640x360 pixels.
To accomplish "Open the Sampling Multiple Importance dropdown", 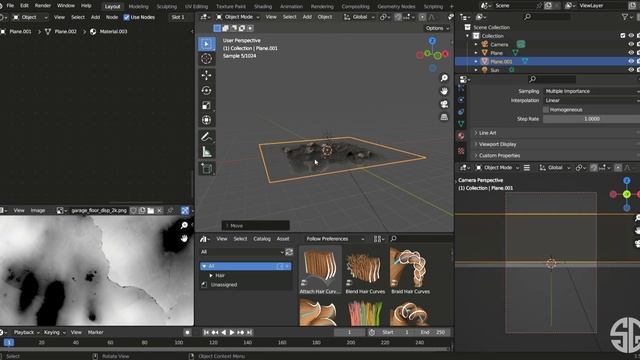I will tap(591, 91).
